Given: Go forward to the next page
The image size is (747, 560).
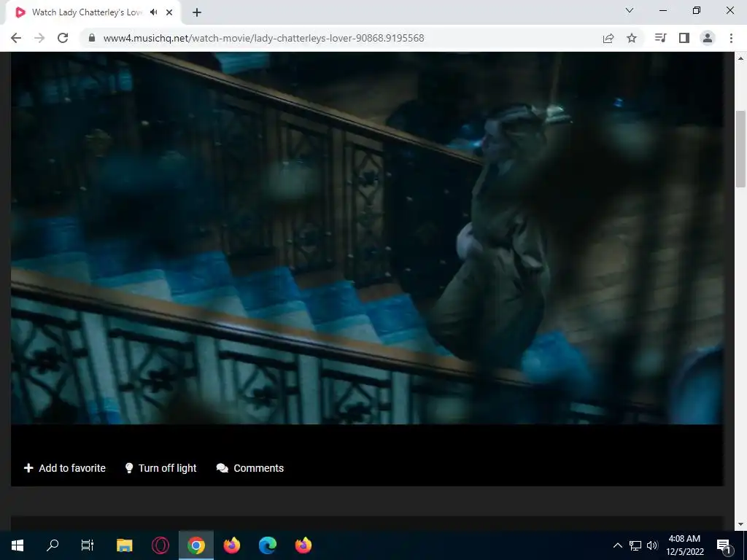Looking at the screenshot, I should (x=39, y=38).
